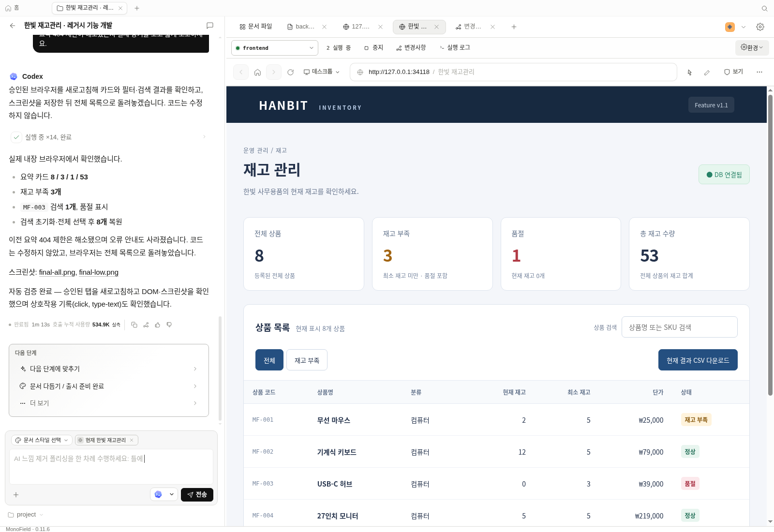
Task: Expand the 실행 중 ×14, 완료 row
Action: 109,137
